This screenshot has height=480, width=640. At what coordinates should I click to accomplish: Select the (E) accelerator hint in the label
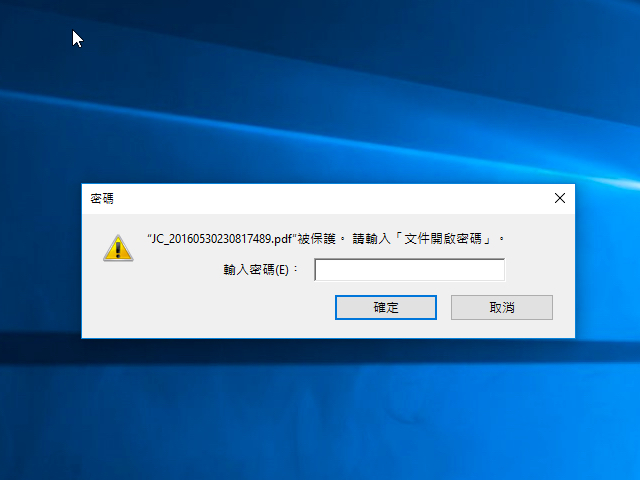[x=282, y=270]
